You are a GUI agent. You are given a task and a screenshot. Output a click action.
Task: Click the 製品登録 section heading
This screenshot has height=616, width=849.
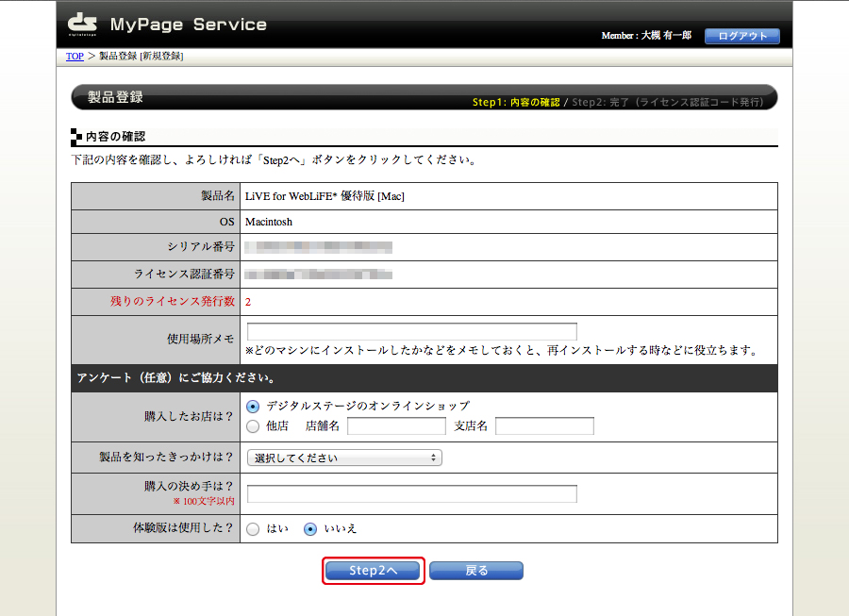click(x=115, y=97)
